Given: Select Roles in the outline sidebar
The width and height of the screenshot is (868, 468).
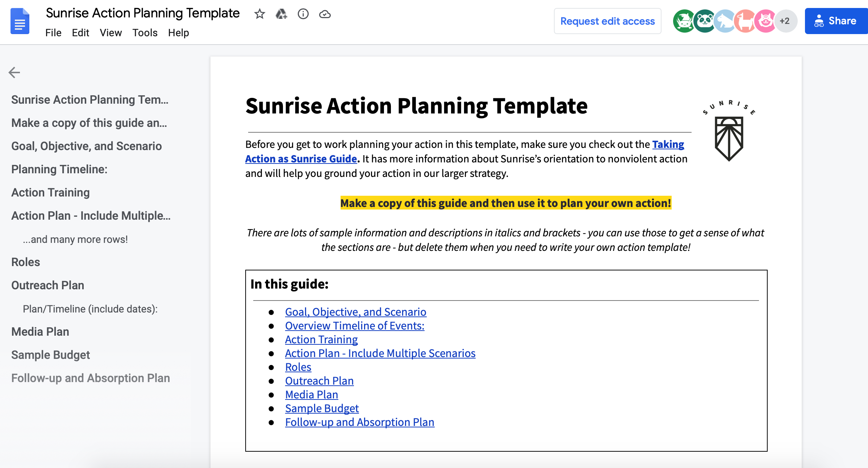Looking at the screenshot, I should [x=26, y=262].
